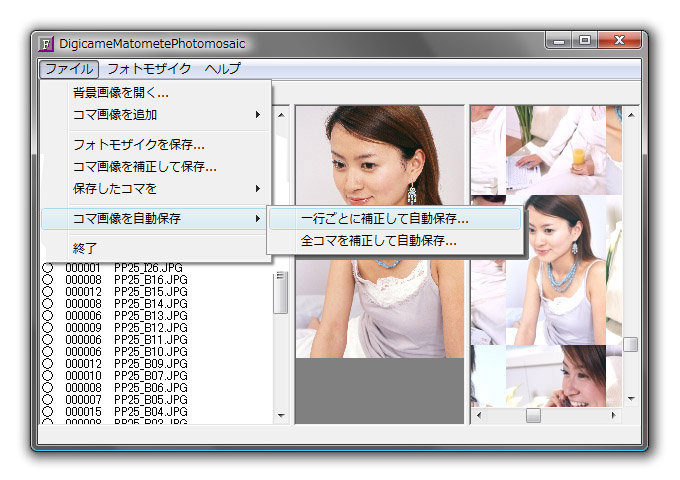Toggle circle marker beside PP25_B09.JPG

[x=46, y=363]
